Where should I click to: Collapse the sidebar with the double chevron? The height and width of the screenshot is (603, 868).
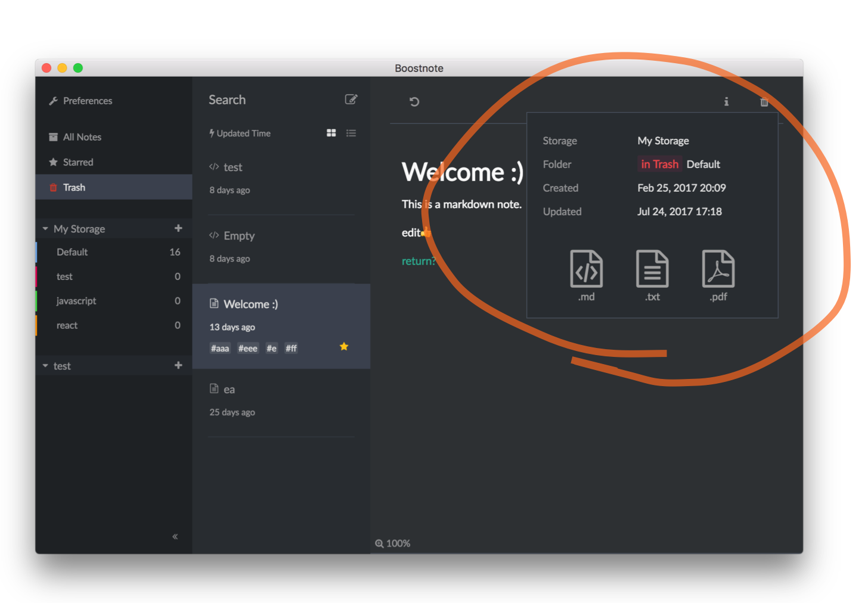tap(175, 537)
